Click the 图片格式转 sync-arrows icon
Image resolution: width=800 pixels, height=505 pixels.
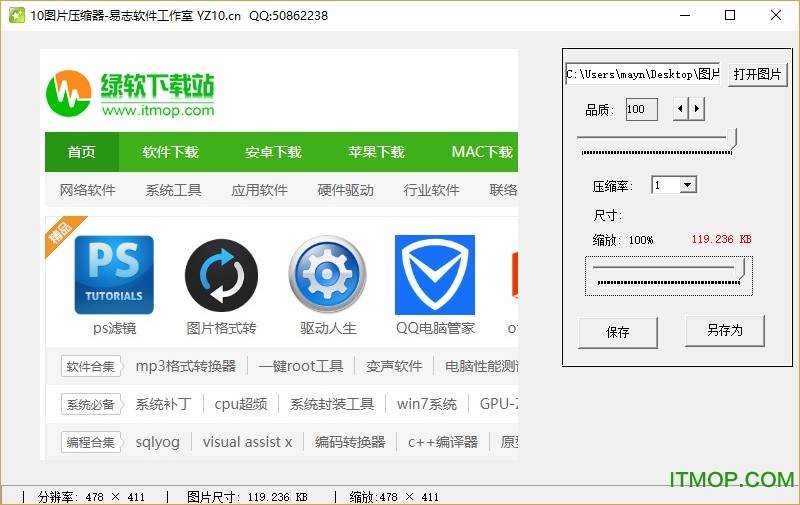tap(221, 275)
